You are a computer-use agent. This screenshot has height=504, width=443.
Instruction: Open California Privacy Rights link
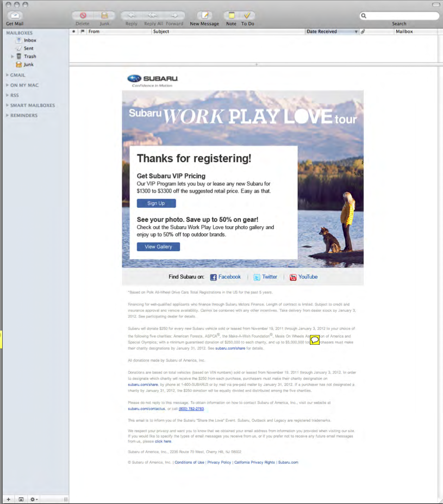tap(254, 462)
